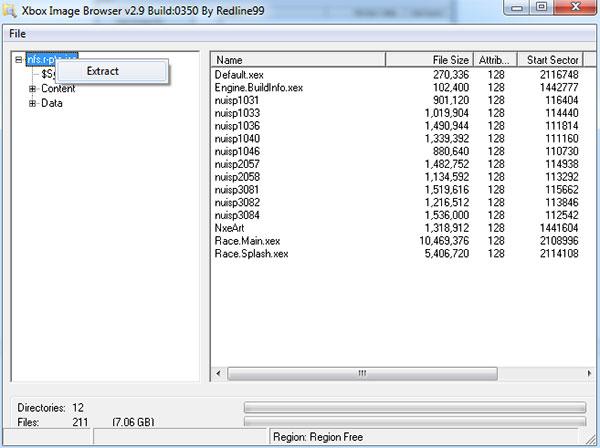Click the Region Free status entry
The width and height of the screenshot is (600, 448).
tap(318, 437)
